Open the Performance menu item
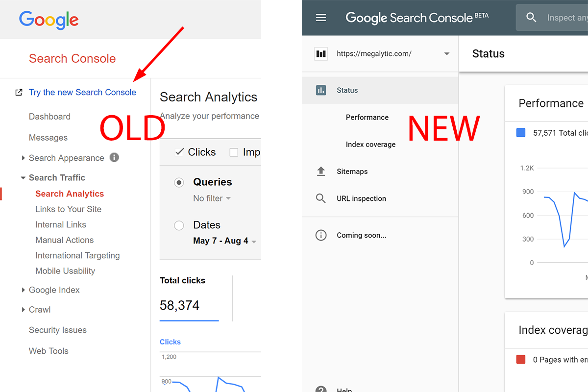The height and width of the screenshot is (392, 588). (367, 118)
